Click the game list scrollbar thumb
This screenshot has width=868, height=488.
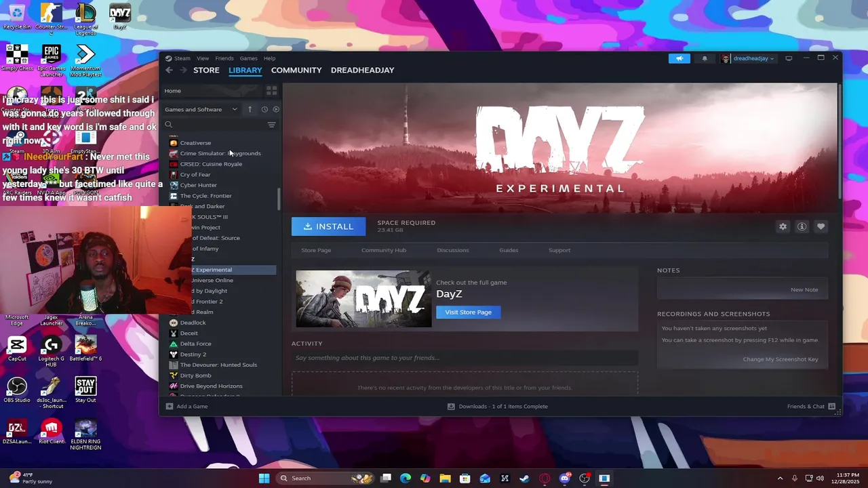coord(279,199)
